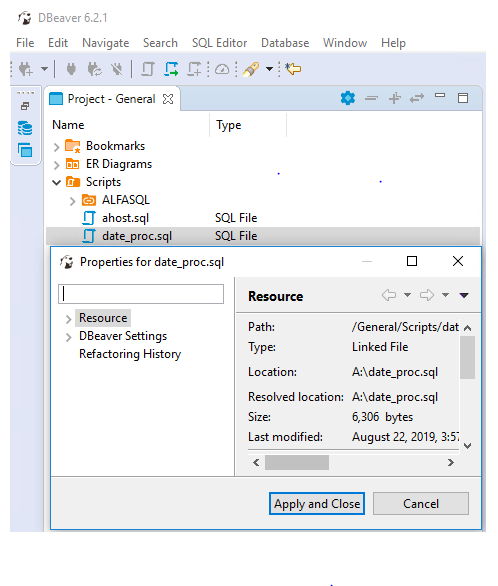Viewport: 498px width, 586px height.
Task: Maximize the Properties dialog
Action: click(x=412, y=261)
